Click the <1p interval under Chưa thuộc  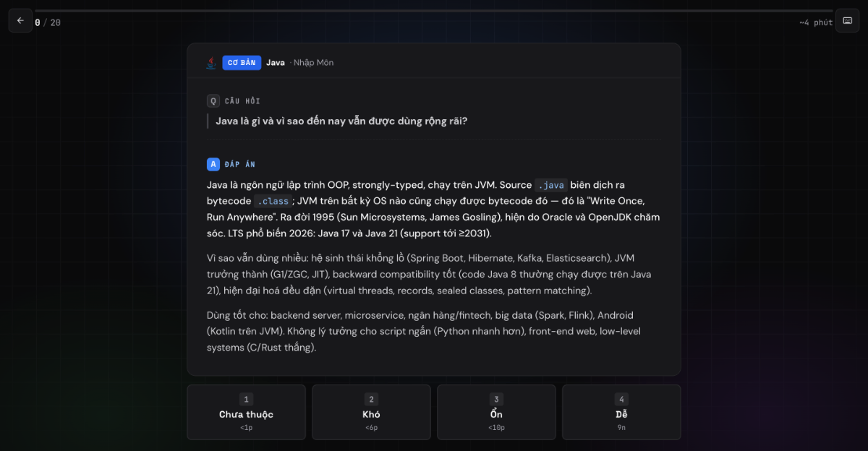pyautogui.click(x=246, y=428)
